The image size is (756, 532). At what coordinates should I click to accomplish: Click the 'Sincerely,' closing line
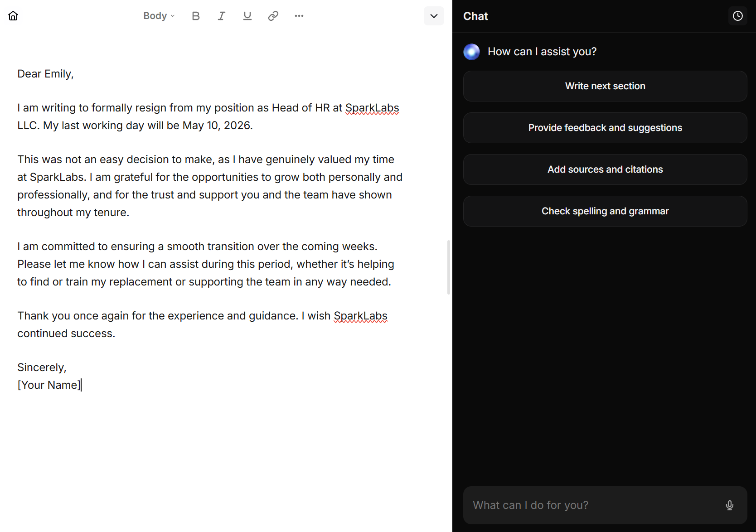[42, 368]
